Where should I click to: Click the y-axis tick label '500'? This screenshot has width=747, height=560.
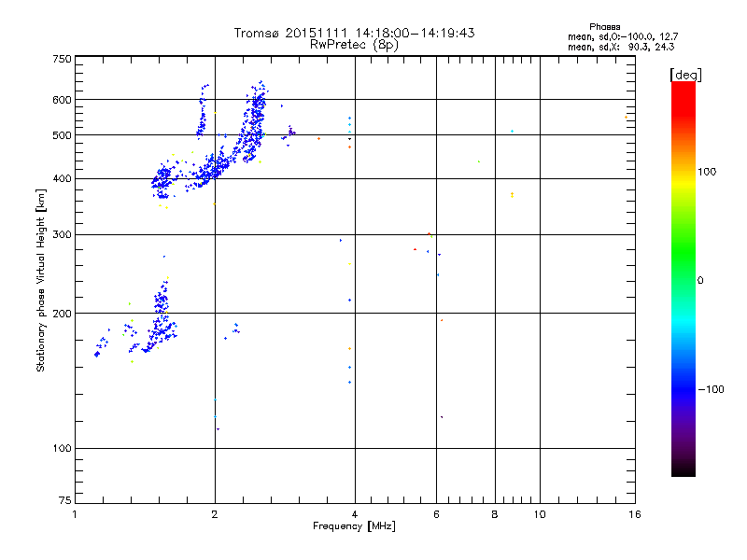[x=62, y=135]
